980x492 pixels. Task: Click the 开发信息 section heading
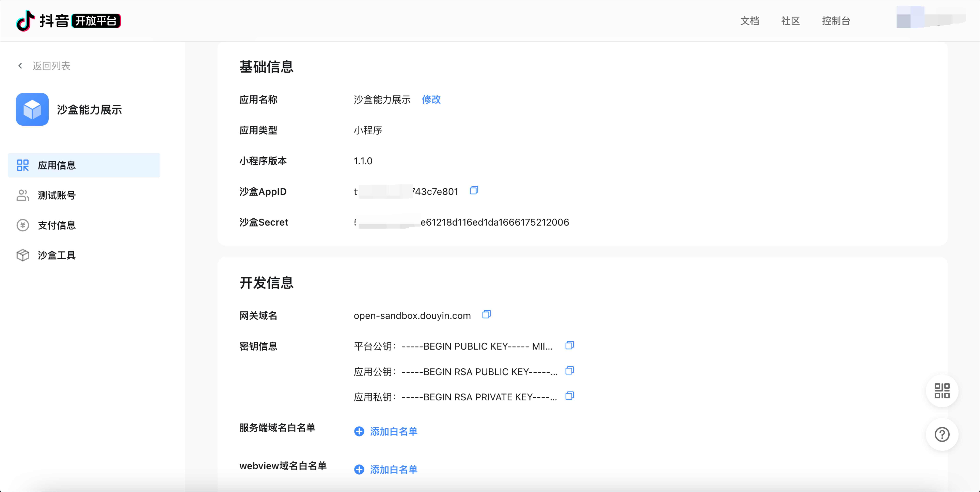(x=266, y=283)
